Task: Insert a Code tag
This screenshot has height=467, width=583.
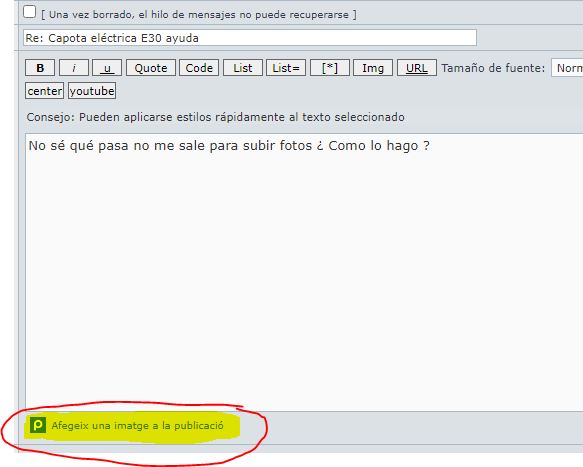Action: click(199, 68)
